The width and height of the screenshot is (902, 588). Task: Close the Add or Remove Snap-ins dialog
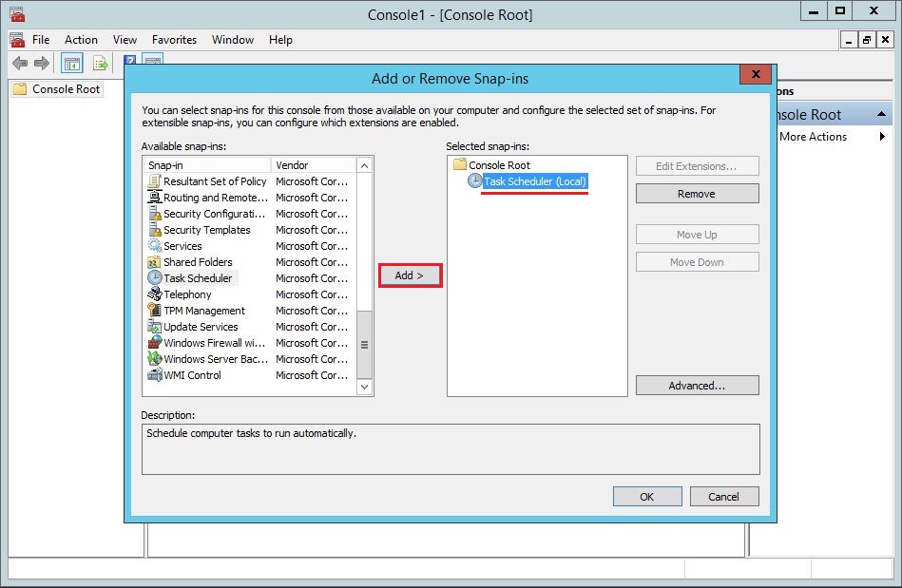click(x=756, y=74)
